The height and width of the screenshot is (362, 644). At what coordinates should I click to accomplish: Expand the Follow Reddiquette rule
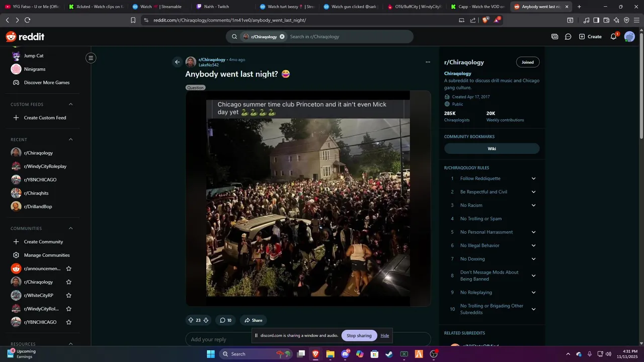click(x=534, y=178)
